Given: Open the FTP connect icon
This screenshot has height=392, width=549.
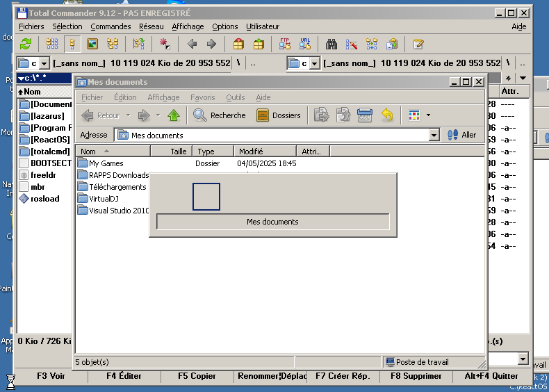Looking at the screenshot, I should click(x=285, y=44).
